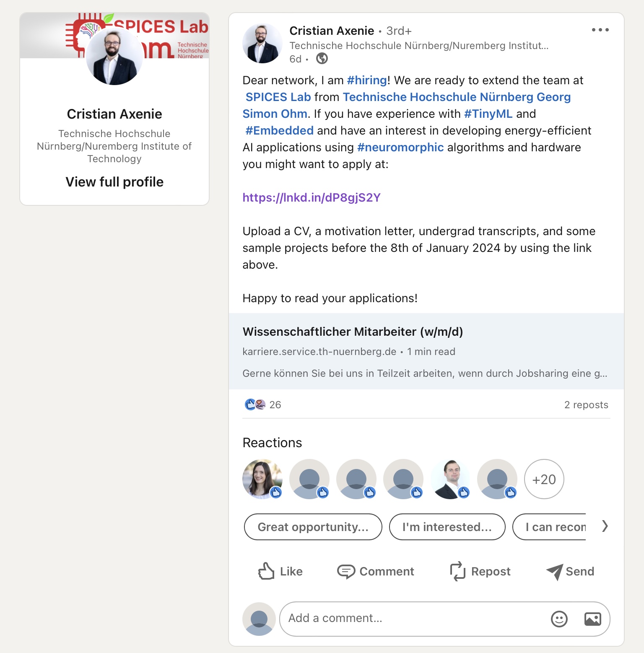Viewport: 644px width, 653px height.
Task: Click the Send paper plane icon
Action: click(x=554, y=572)
